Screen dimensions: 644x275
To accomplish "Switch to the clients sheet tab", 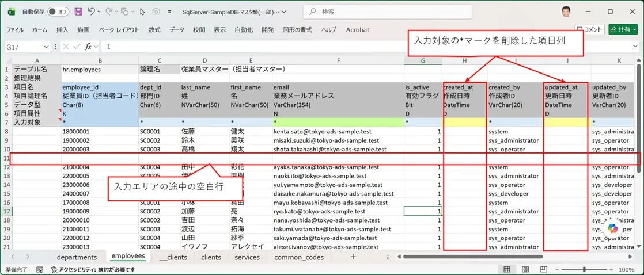I will [x=211, y=257].
